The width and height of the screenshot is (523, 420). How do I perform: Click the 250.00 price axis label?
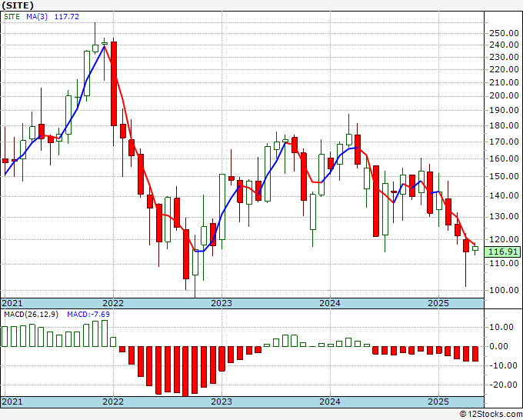point(504,33)
